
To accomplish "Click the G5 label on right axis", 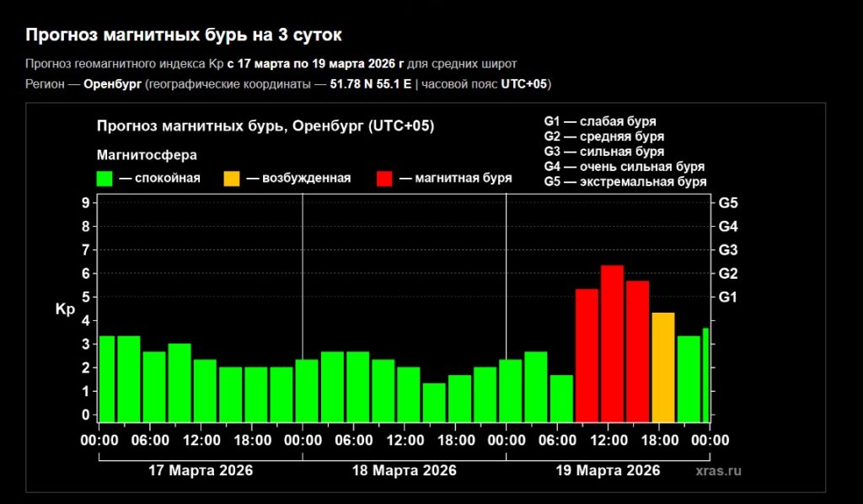I will click(x=727, y=203).
